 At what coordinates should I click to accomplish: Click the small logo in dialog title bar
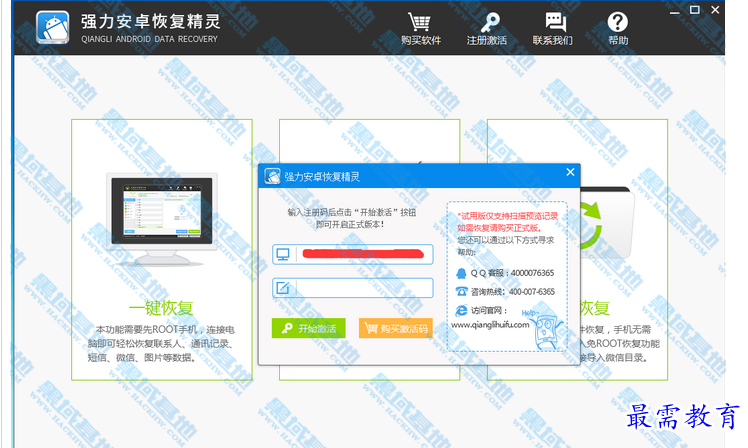coord(272,177)
